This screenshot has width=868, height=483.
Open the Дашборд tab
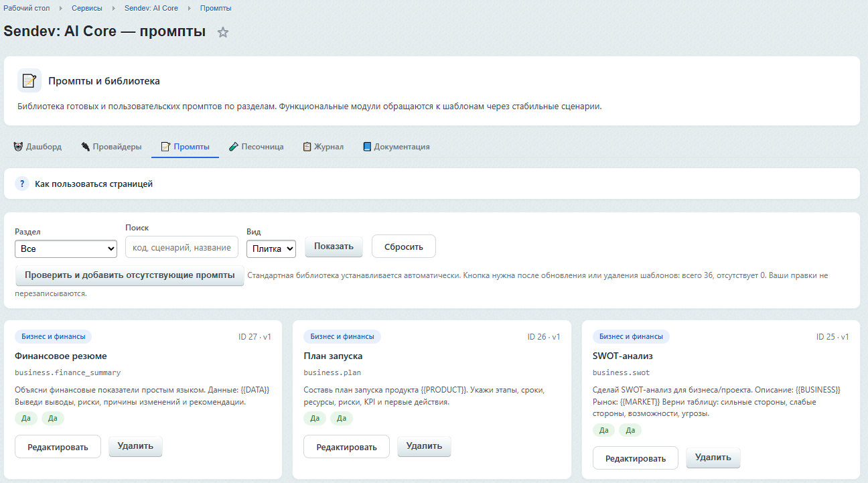pyautogui.click(x=38, y=147)
